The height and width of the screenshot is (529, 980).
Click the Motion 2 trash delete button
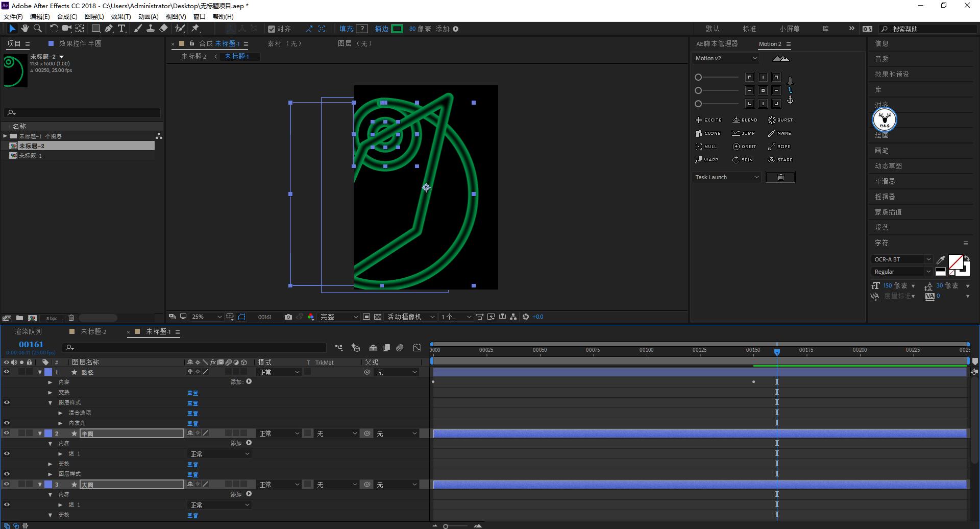tap(780, 177)
